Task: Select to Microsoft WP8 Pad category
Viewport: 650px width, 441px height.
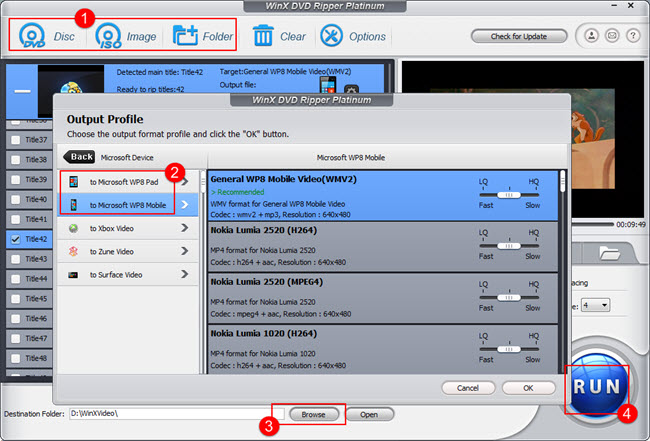Action: point(128,182)
